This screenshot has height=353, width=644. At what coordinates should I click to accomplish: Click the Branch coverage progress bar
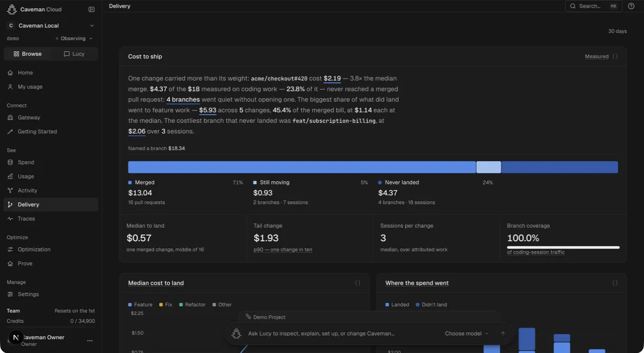click(x=563, y=247)
